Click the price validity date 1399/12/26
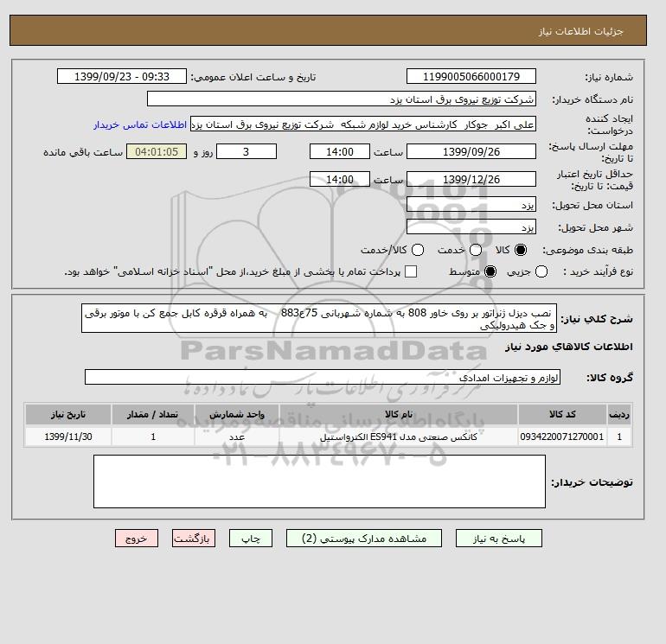This screenshot has width=666, height=644. pos(471,179)
